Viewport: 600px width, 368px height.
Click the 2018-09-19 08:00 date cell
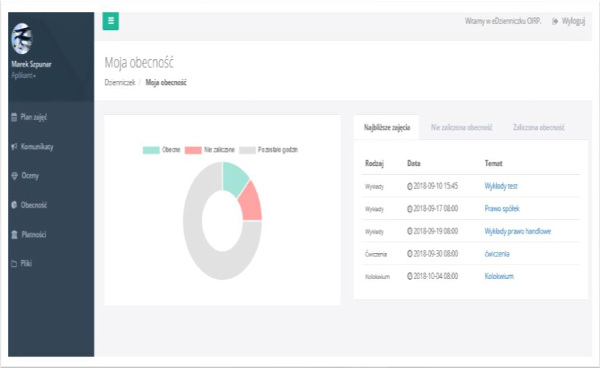[432, 231]
